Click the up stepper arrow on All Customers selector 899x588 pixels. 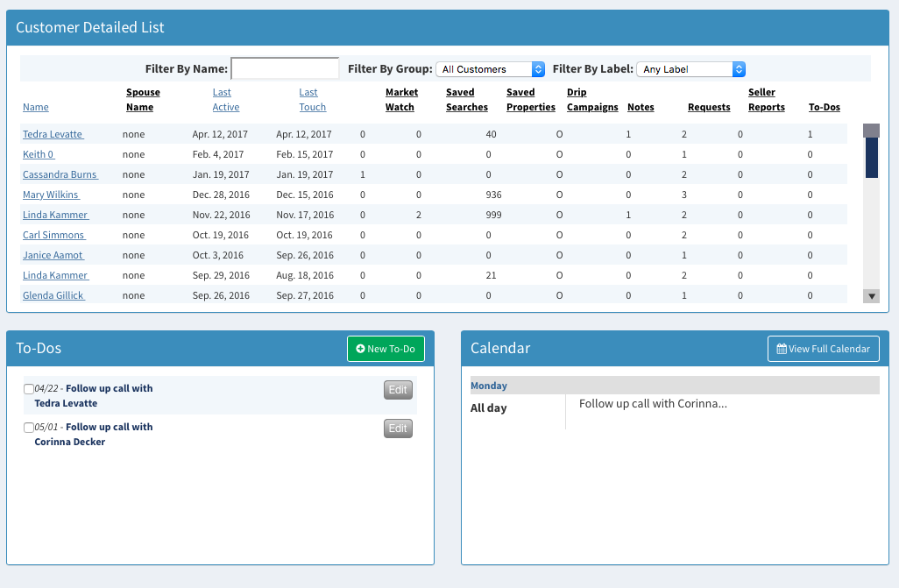537,65
